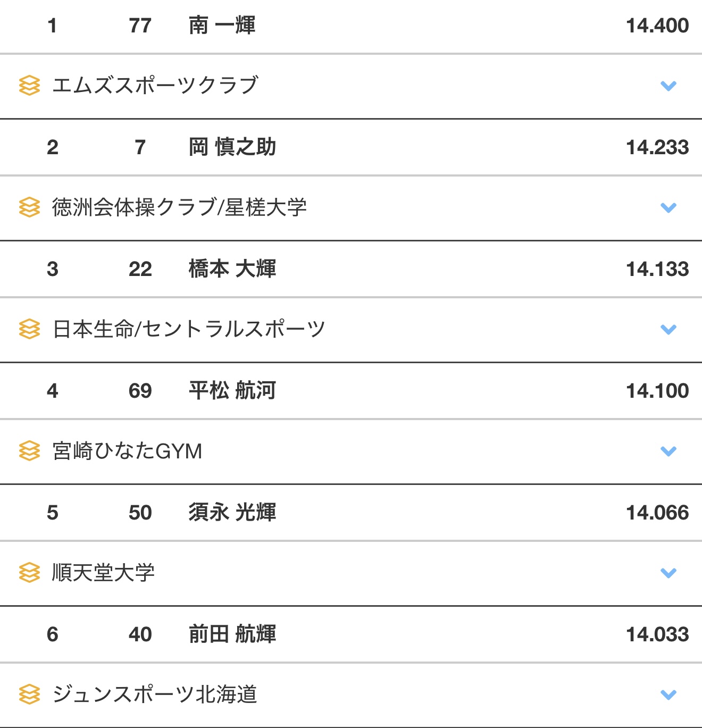702x728 pixels.
Task: Expand the 宮崎ひなたGYM chevron
Action: tap(668, 451)
